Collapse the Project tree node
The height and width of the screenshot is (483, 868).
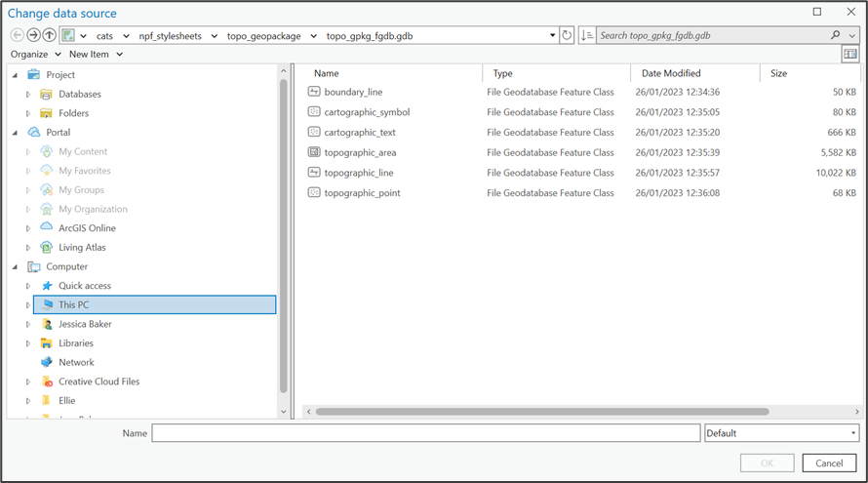15,75
